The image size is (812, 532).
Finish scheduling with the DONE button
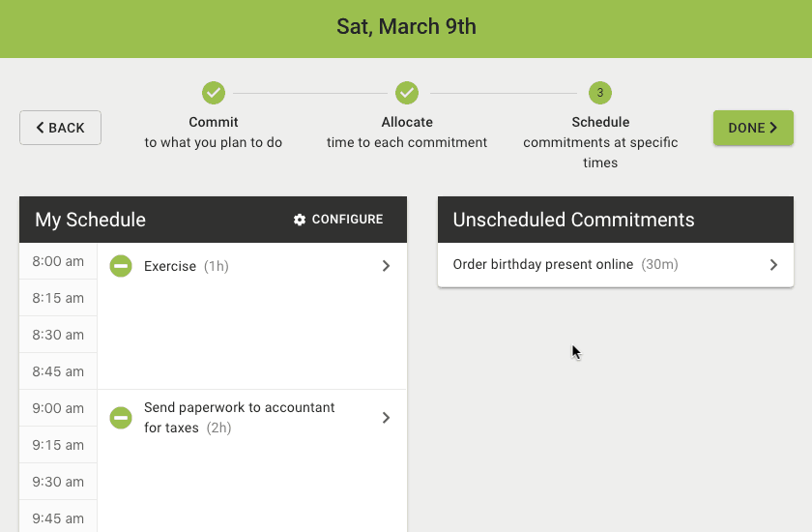click(753, 128)
